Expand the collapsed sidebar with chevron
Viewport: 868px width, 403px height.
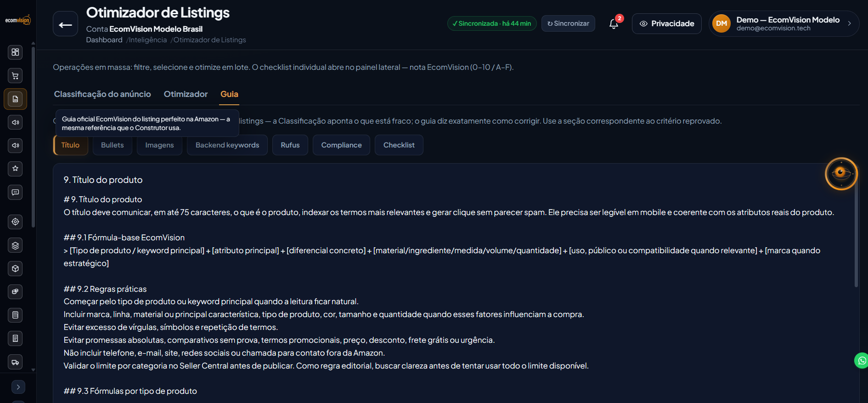pyautogui.click(x=18, y=387)
